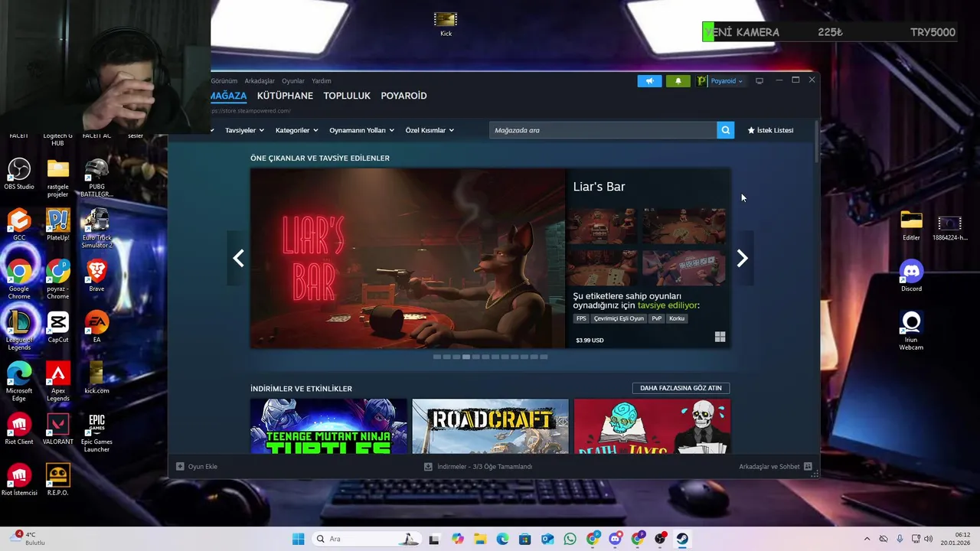Select the Euro Truck Simulator 2 desktop icon
980x551 pixels.
click(96, 229)
